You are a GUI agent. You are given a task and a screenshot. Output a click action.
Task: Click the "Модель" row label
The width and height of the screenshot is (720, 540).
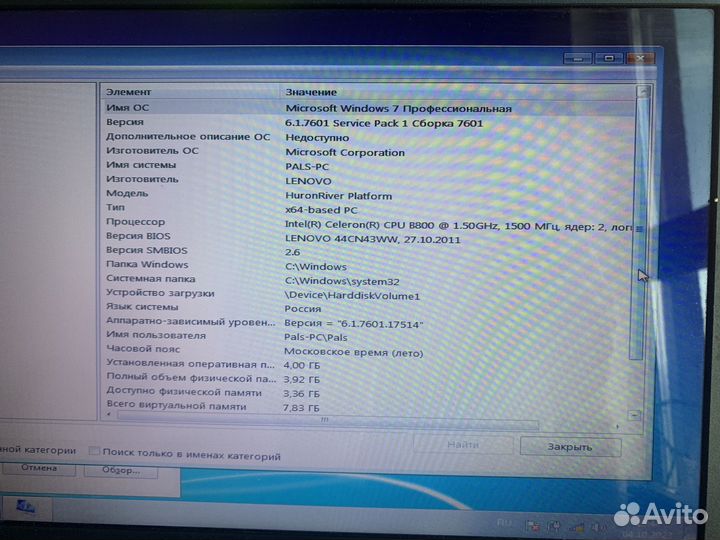pyautogui.click(x=127, y=193)
